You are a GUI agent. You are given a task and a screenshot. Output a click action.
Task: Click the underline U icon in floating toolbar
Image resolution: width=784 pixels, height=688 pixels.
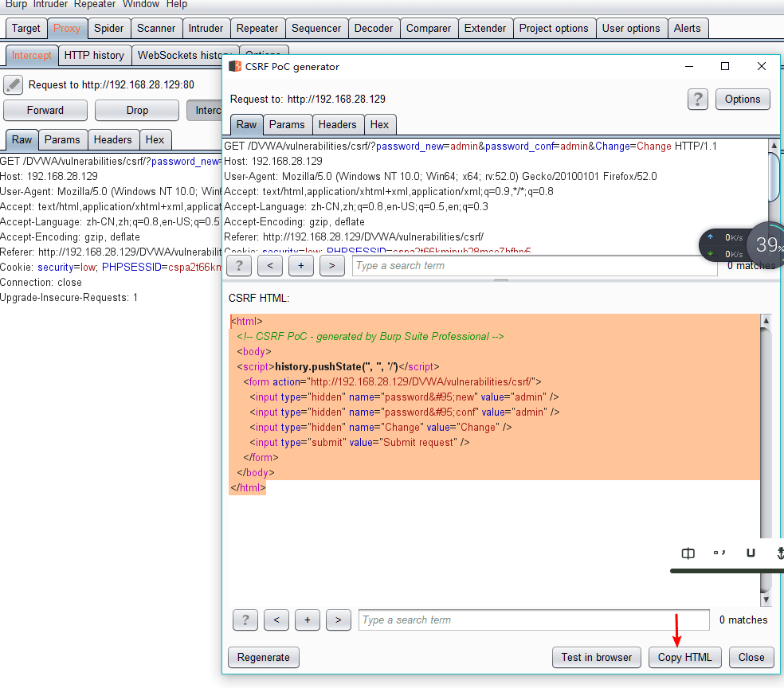(751, 553)
